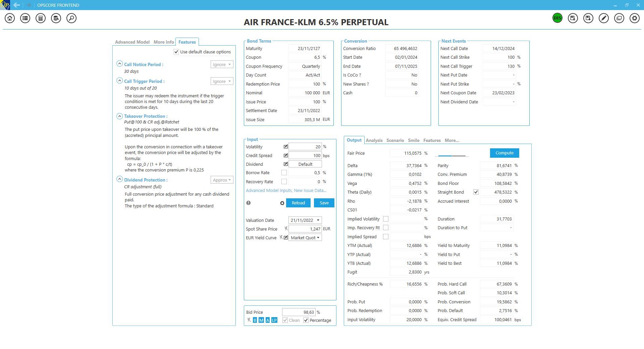Click the warning exclamation icon in Input

249,203
